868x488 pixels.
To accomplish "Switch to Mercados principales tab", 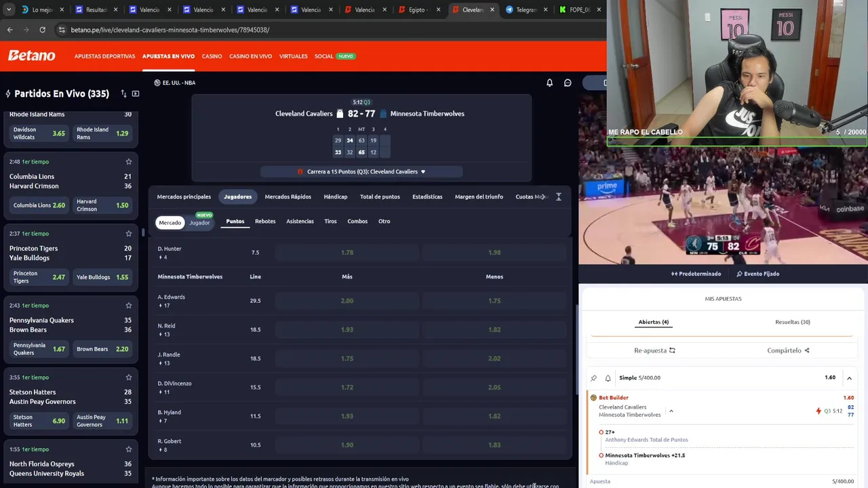I will [x=184, y=197].
